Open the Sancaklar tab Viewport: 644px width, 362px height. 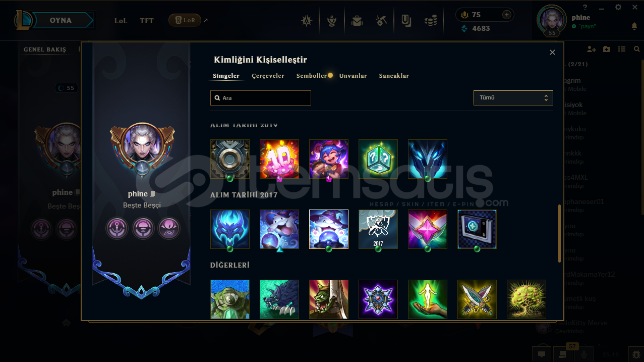pyautogui.click(x=394, y=76)
